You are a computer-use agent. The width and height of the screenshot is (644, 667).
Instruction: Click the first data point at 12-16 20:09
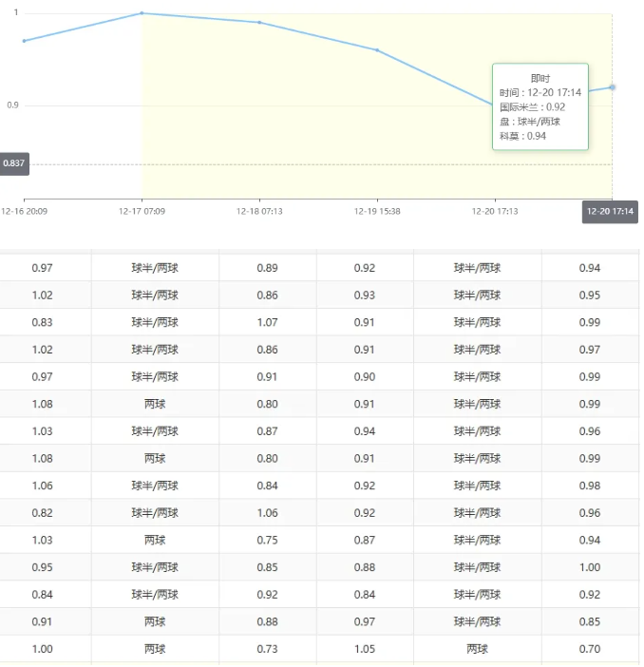pyautogui.click(x=24, y=41)
